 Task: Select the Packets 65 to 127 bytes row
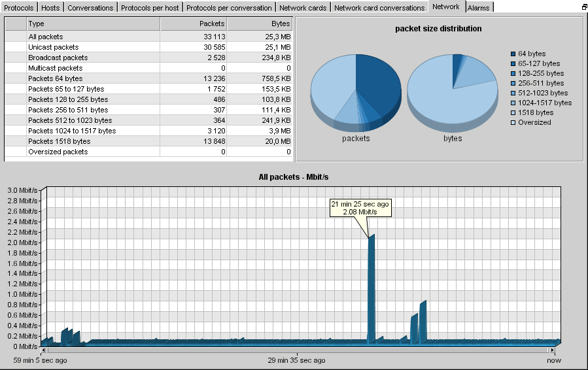coord(148,89)
